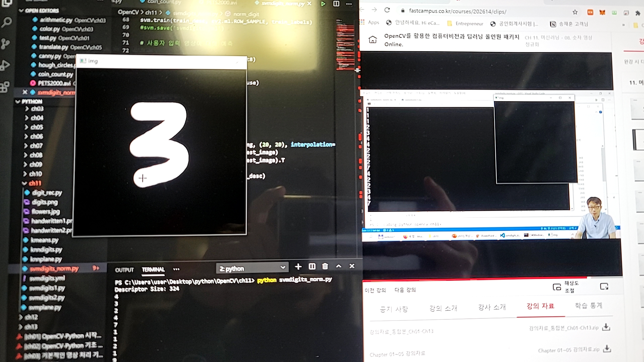Click the split editor icon
Image resolution: width=644 pixels, height=362 pixels.
coord(336,4)
